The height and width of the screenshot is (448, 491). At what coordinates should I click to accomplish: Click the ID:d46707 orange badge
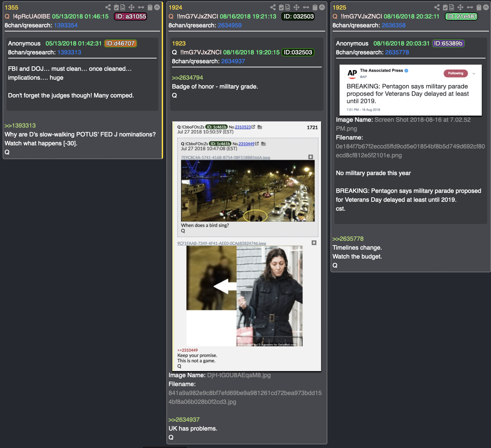[120, 43]
